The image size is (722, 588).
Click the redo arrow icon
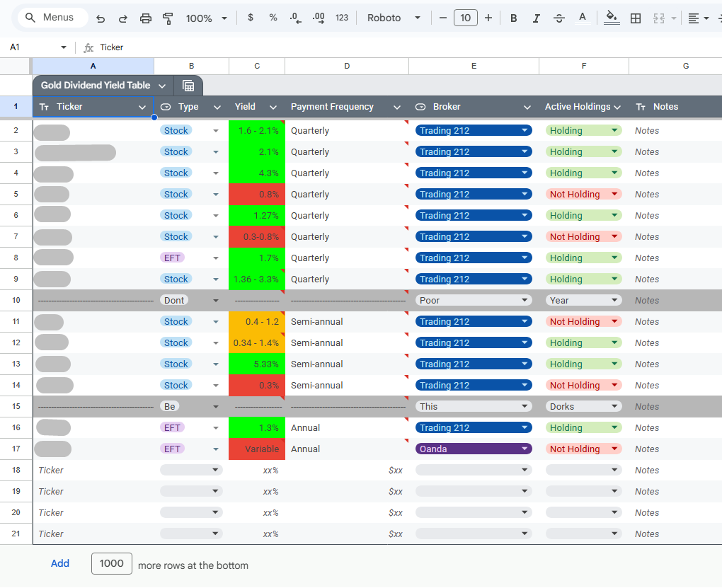click(x=123, y=18)
